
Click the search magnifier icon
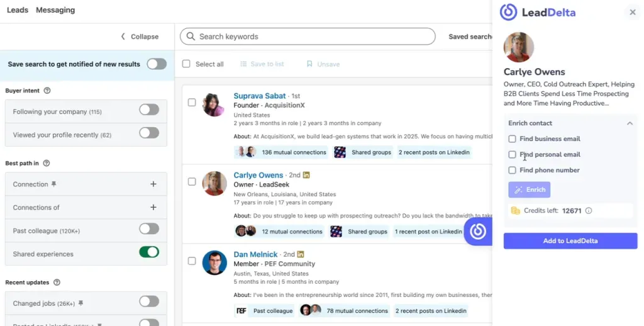[191, 36]
